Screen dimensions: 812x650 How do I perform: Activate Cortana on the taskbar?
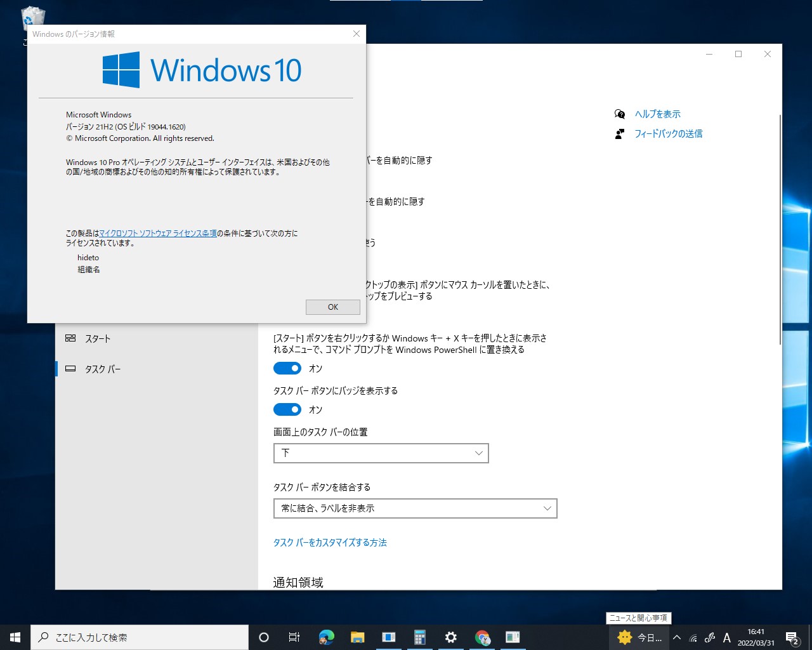263,637
